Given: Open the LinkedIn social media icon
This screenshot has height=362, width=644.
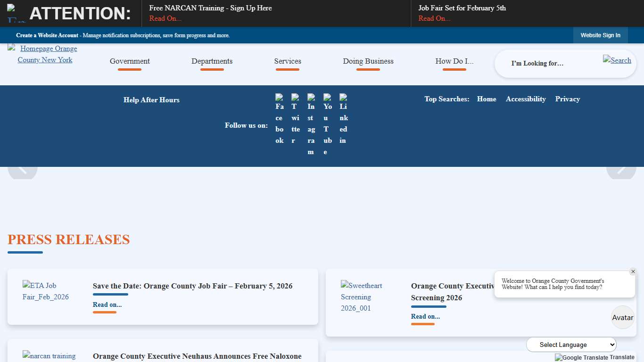Looking at the screenshot, I should tap(343, 119).
